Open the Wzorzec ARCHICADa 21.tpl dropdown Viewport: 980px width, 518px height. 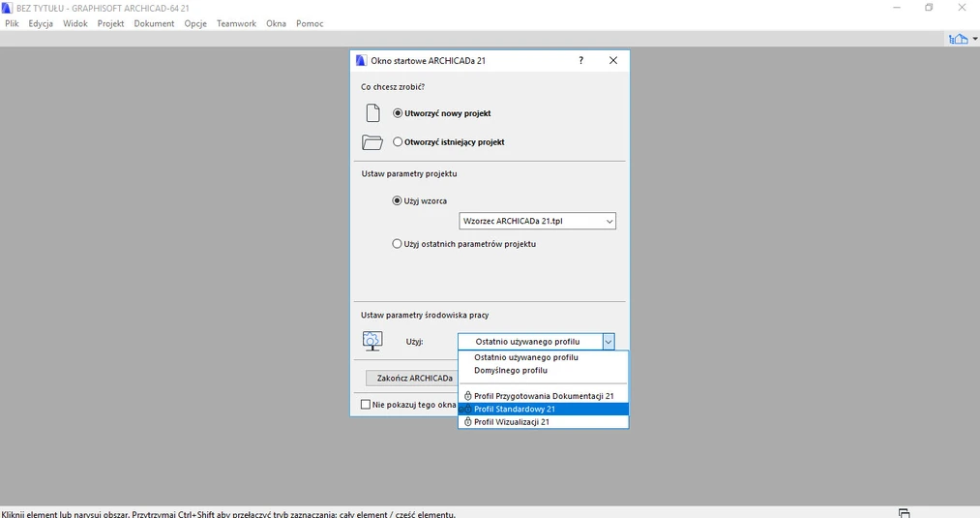(538, 221)
